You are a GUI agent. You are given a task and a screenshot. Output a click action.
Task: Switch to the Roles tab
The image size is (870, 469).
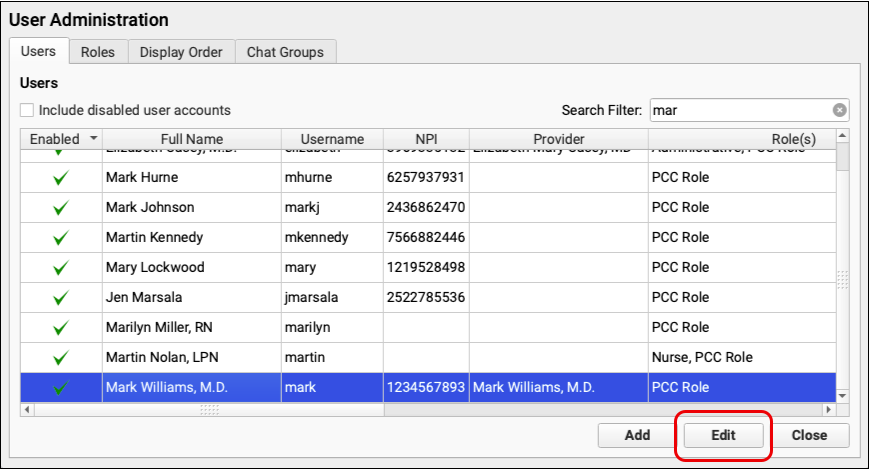98,52
